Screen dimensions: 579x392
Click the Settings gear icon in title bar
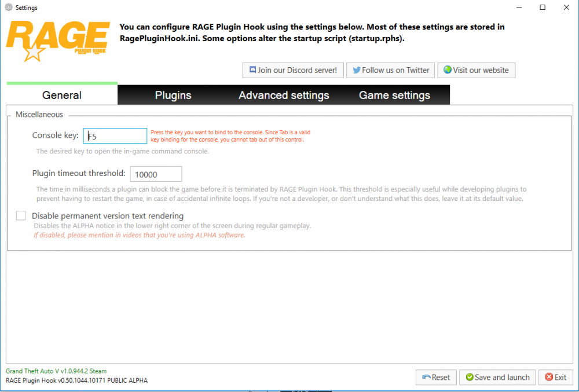tap(9, 8)
